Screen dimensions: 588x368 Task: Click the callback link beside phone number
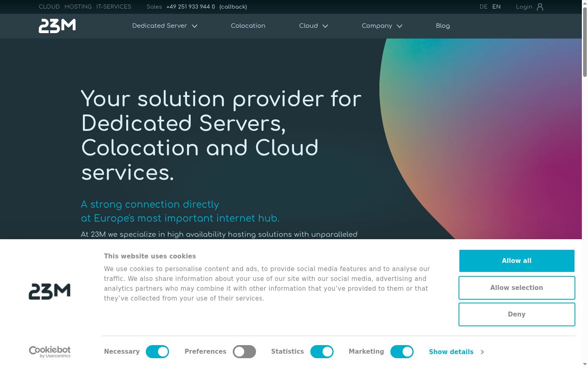(233, 7)
